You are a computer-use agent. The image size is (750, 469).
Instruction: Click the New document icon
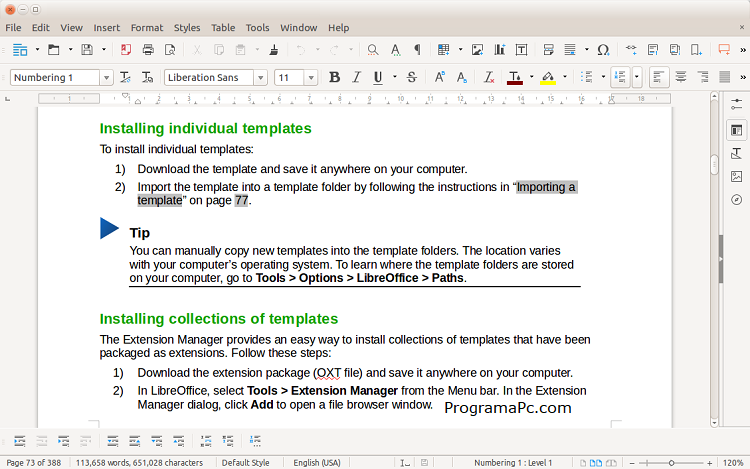pos(20,50)
